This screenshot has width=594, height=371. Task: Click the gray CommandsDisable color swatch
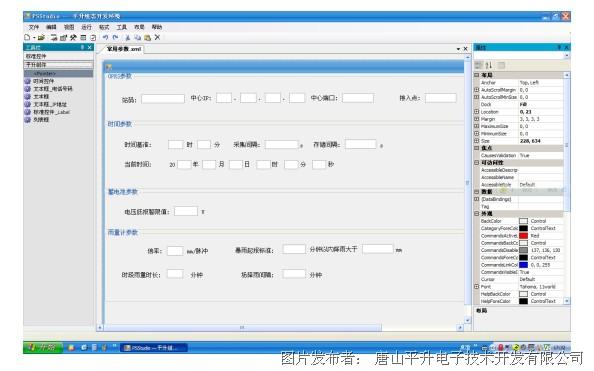524,250
